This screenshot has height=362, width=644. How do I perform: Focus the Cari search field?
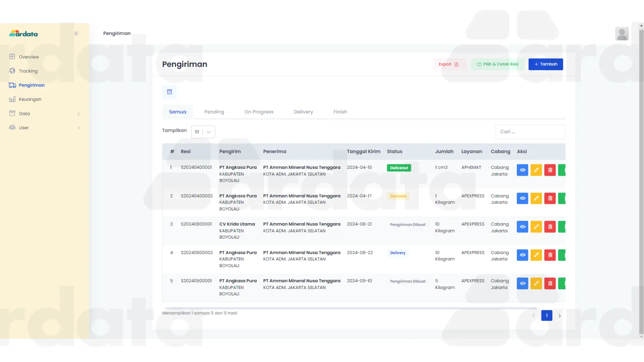point(530,132)
